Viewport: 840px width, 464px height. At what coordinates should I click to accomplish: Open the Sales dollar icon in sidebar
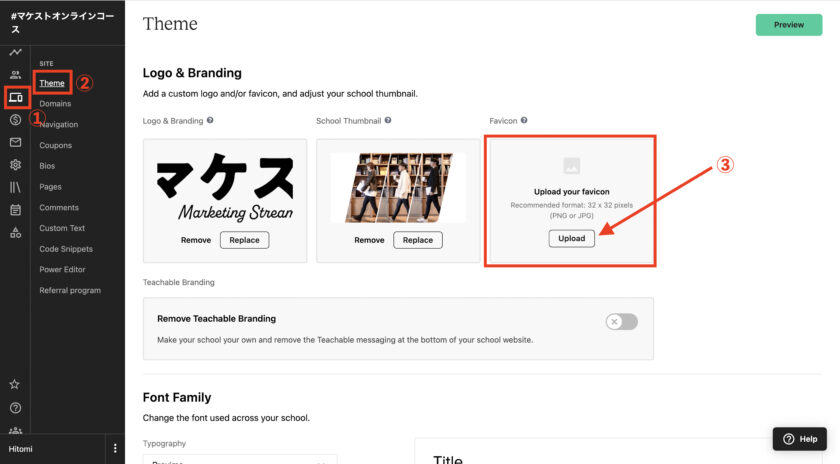16,119
